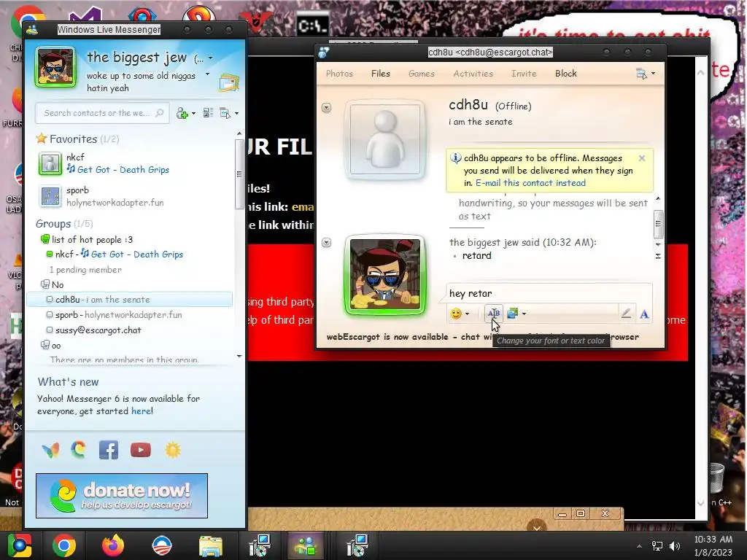This screenshot has width=747, height=560.
Task: Collapse the 'list of hot people :3' group
Action: [x=45, y=239]
